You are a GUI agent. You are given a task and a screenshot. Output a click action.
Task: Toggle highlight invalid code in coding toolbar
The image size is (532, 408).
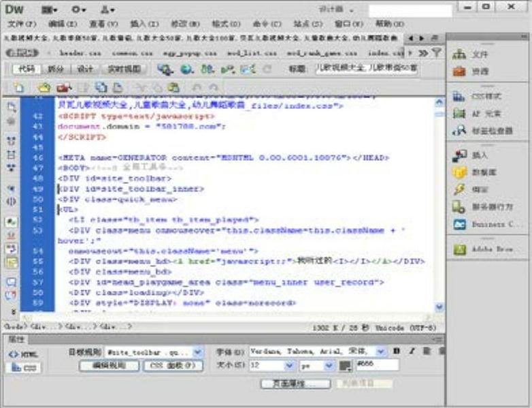[x=11, y=235]
